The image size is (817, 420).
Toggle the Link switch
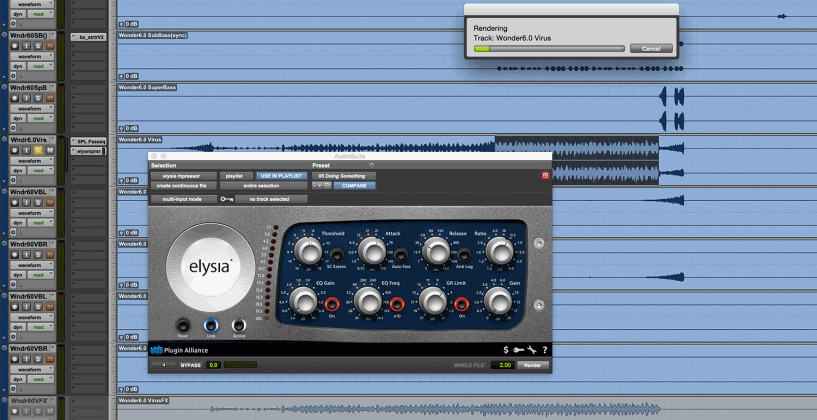[211, 325]
